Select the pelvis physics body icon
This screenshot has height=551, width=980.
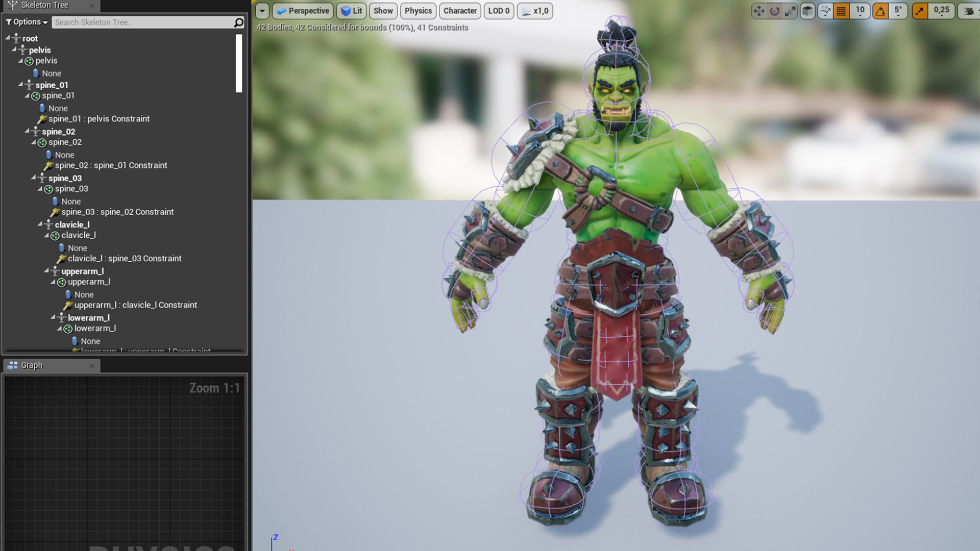click(x=29, y=61)
